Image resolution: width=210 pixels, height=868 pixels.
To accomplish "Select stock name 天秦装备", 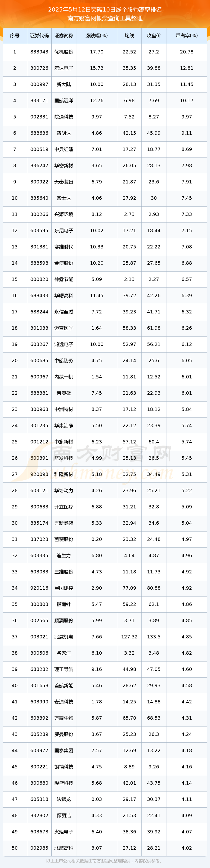I will (64, 182).
